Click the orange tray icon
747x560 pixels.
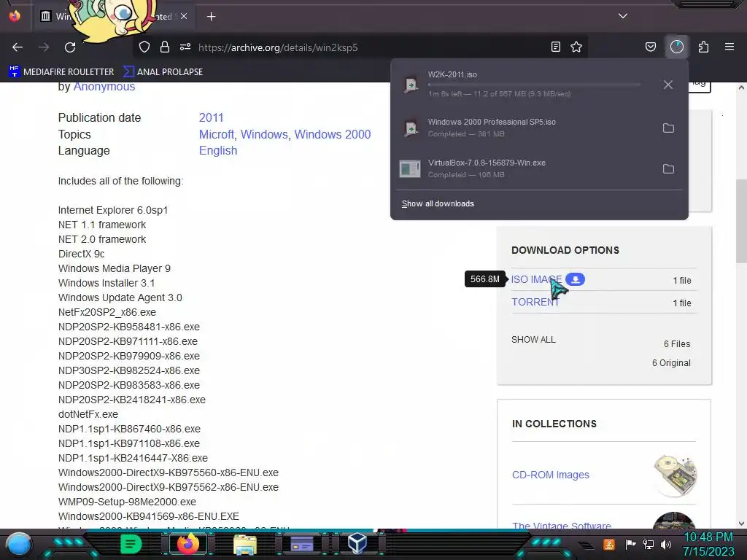pyautogui.click(x=609, y=544)
